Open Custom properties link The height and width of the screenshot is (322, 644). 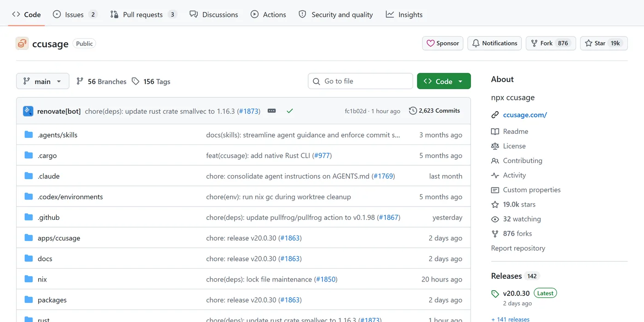click(x=526, y=190)
